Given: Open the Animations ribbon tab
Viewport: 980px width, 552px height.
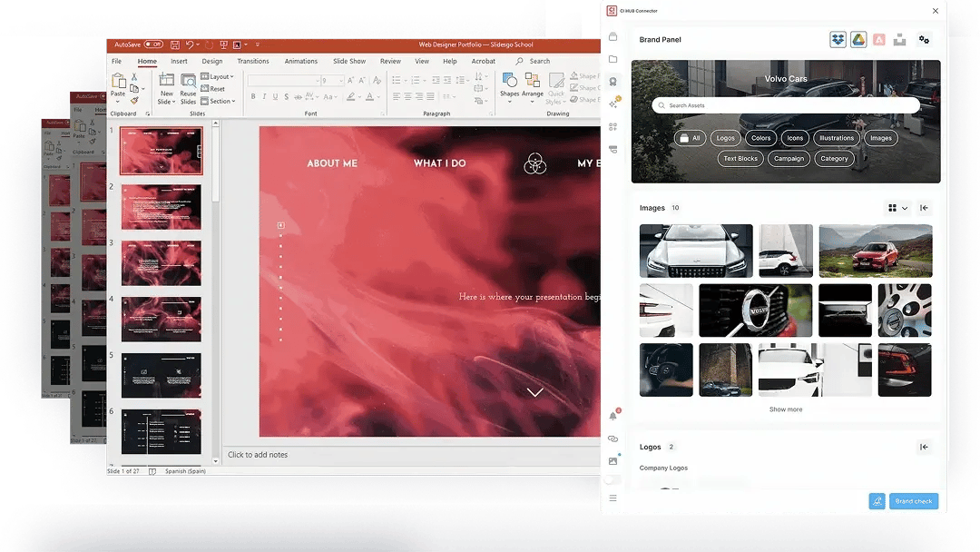Looking at the screenshot, I should (300, 61).
